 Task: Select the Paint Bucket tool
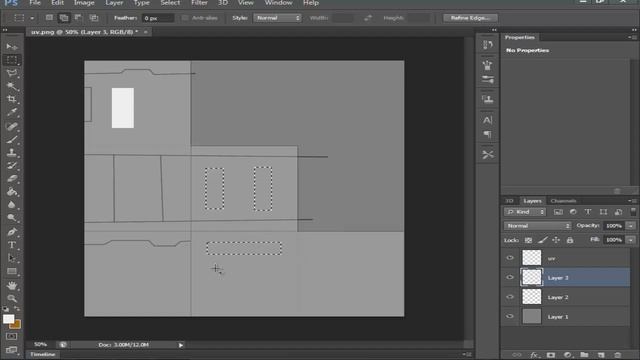tap(11, 192)
